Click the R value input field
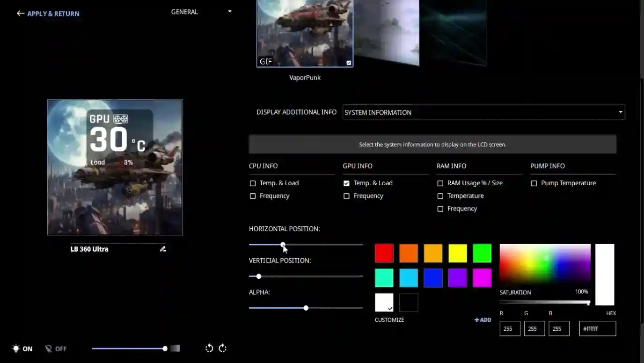Viewport: 644px width, 363px height. (510, 328)
